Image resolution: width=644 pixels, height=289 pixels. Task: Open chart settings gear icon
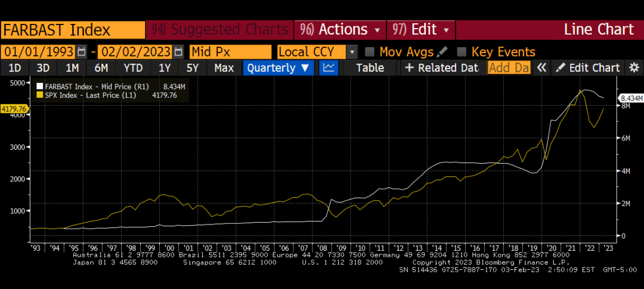click(x=634, y=67)
